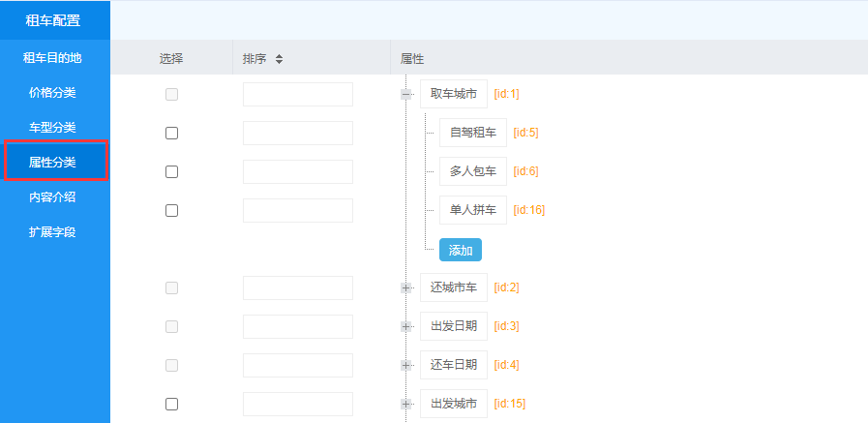Screen dimensions: 868x423
Task: Open 租车目的地 in the sidebar
Action: point(54,57)
